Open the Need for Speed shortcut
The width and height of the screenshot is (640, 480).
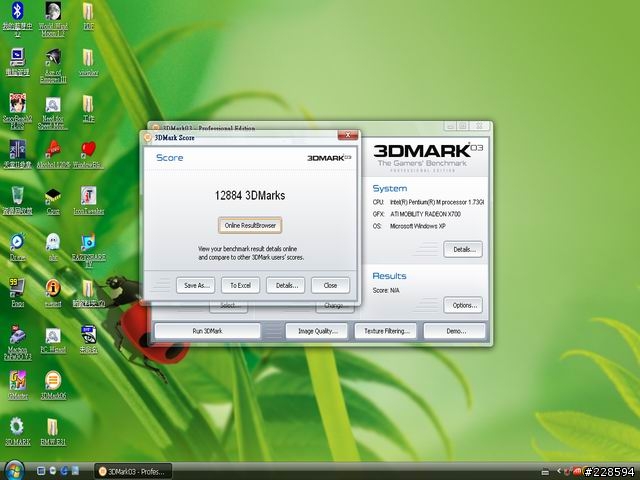(53, 113)
